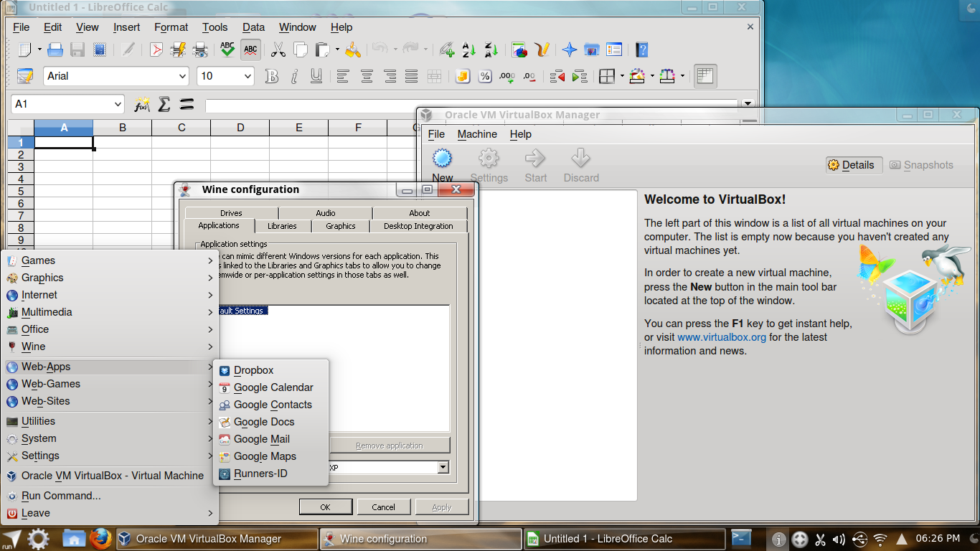
Task: Click the New machine icon in VirtualBox
Action: coord(442,166)
